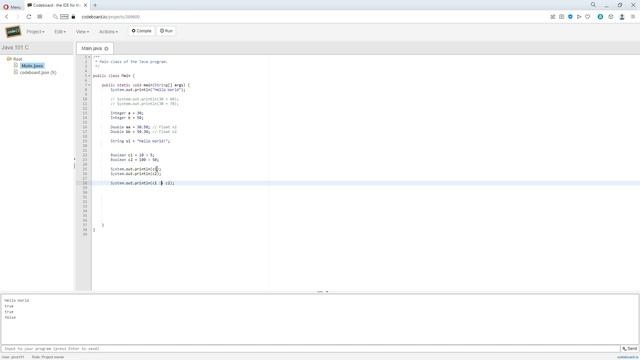Click the blue shield ad blocker icon
This screenshot has height=360, width=640.
[570, 17]
